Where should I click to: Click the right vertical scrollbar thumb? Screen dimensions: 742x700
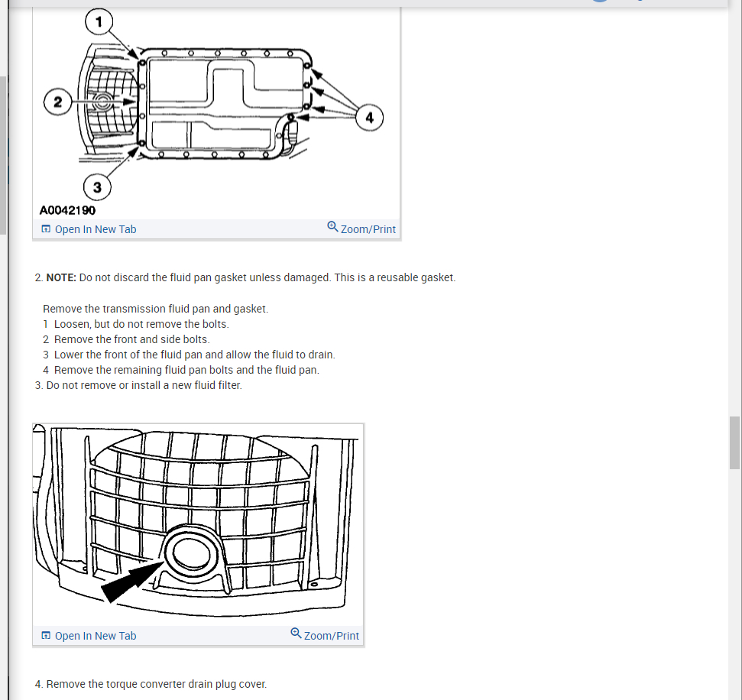coord(734,442)
